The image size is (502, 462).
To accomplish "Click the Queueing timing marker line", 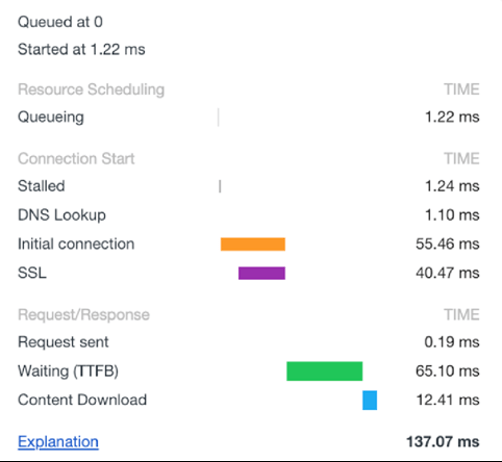I will [x=218, y=117].
